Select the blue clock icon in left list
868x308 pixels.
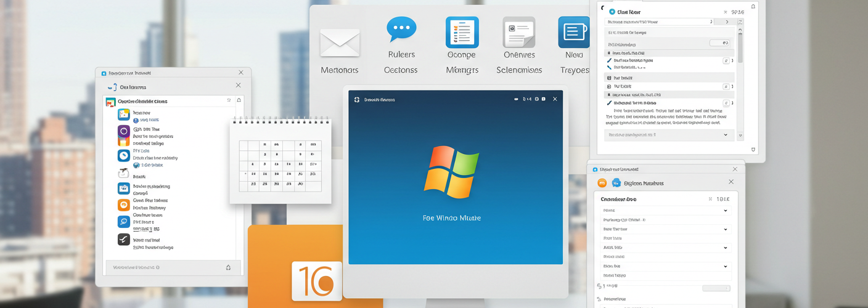point(123,155)
